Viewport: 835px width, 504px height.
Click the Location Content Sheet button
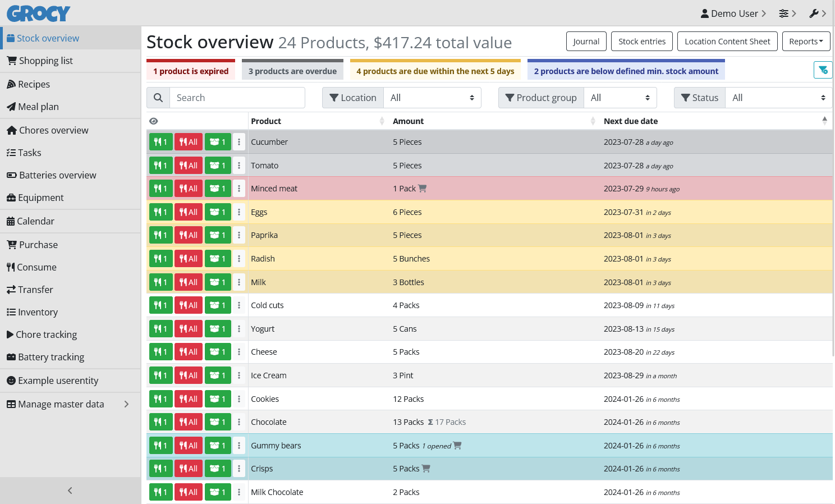tap(727, 42)
